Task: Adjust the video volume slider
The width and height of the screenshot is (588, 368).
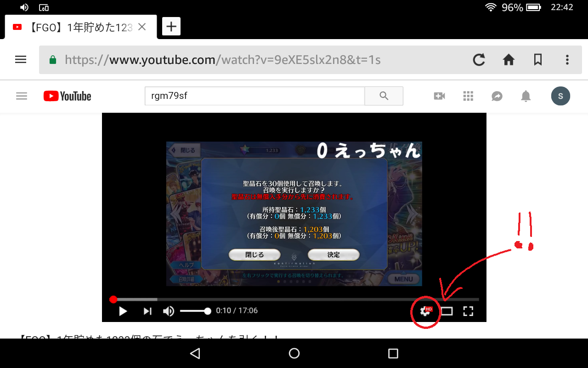Action: click(195, 311)
